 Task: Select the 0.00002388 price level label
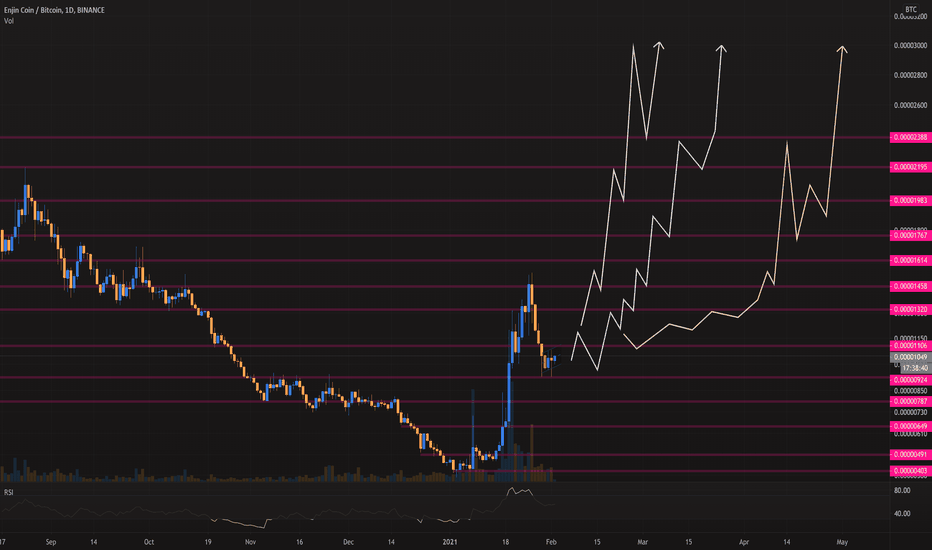pos(909,137)
